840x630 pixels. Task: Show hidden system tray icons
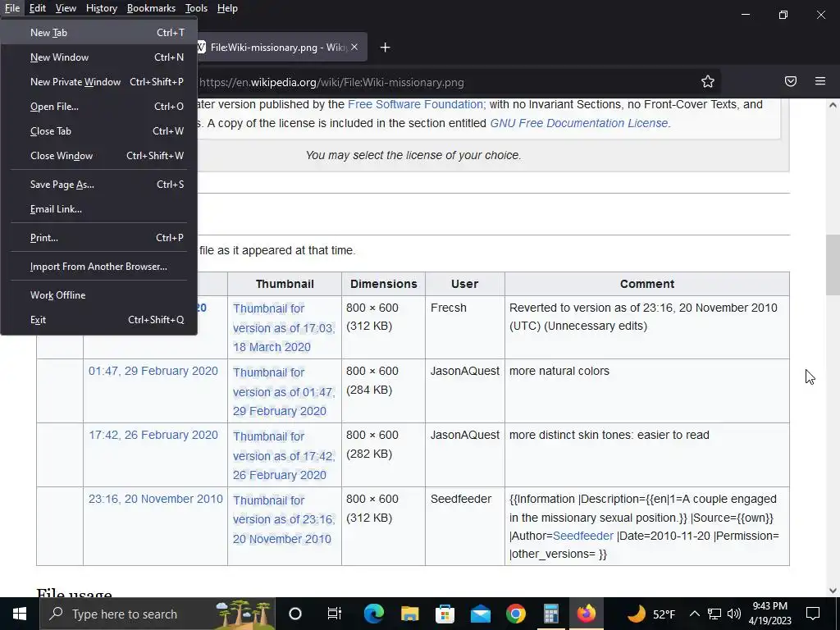click(694, 614)
